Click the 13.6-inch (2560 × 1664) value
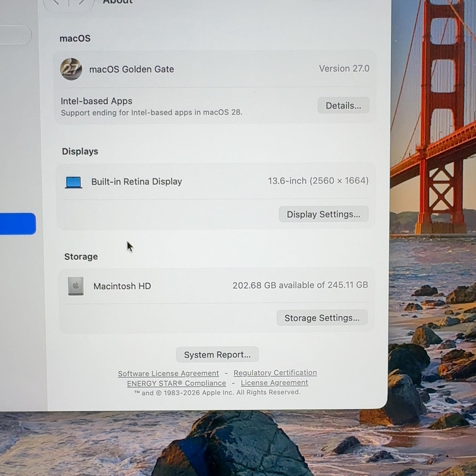The height and width of the screenshot is (476, 476). 318,181
